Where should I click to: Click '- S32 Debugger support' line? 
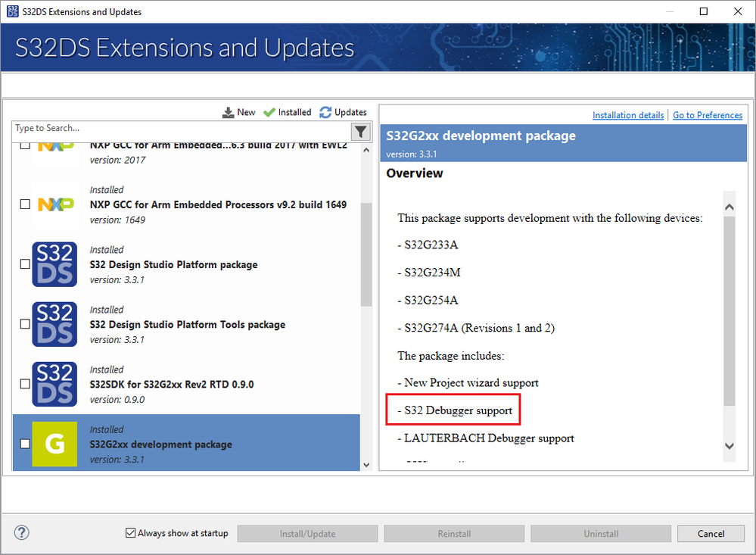click(x=455, y=410)
